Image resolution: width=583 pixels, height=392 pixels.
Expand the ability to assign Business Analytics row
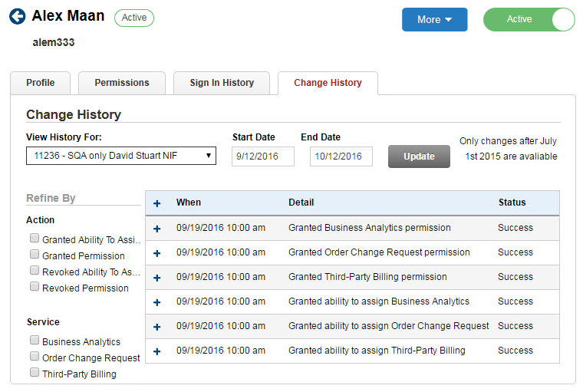157,302
